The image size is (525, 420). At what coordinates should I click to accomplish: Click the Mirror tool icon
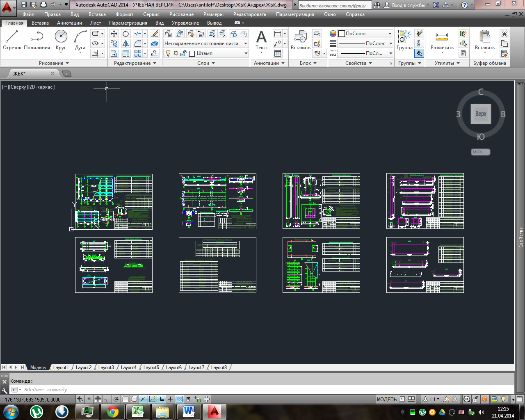pos(126,43)
